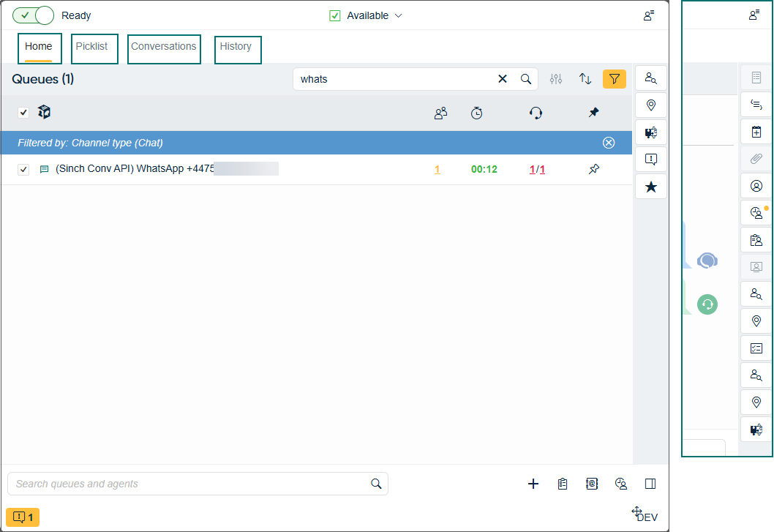Open the side panel layout icon at bottom
Viewport: 774px width, 532px height.
pyautogui.click(x=650, y=484)
